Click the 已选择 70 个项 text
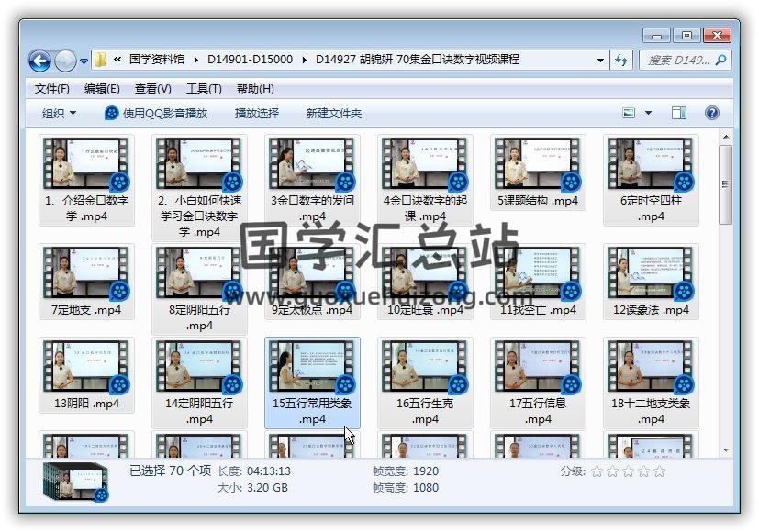The height and width of the screenshot is (532, 759). pos(171,471)
